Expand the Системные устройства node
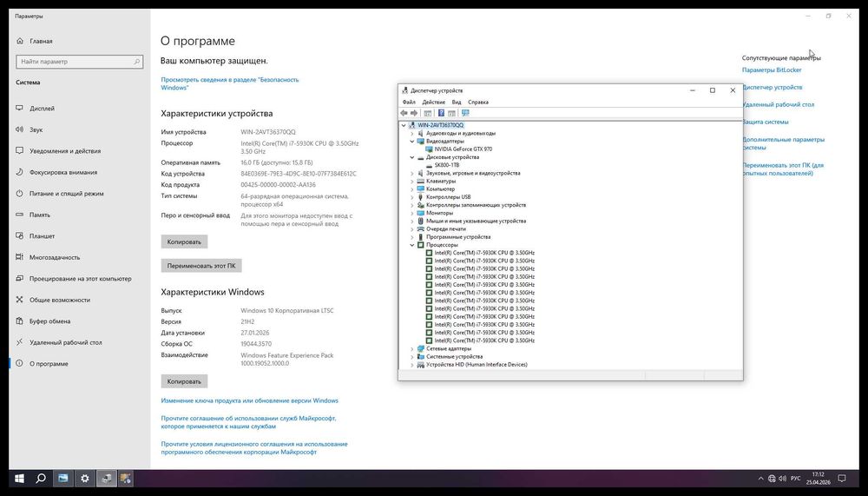The width and height of the screenshot is (868, 496). click(411, 357)
